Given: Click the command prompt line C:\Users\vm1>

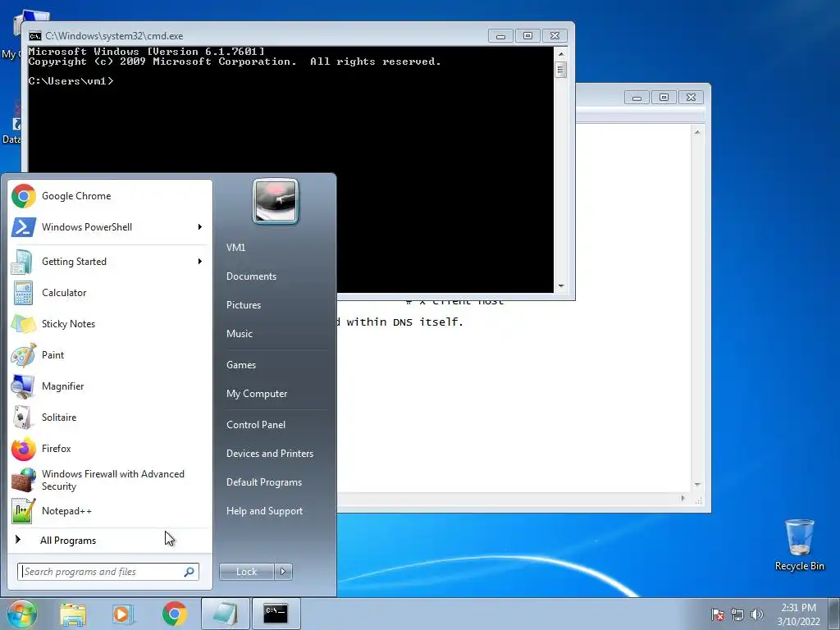Looking at the screenshot, I should (x=71, y=81).
